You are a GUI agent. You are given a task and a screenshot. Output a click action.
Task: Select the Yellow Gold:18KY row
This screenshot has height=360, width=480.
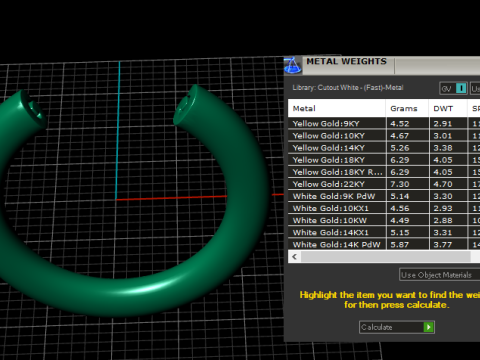(x=384, y=160)
